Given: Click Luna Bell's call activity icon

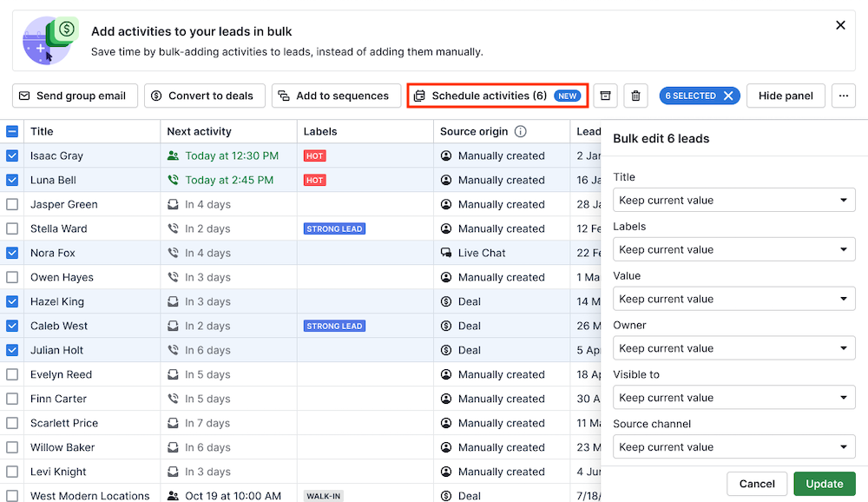Looking at the screenshot, I should pyautogui.click(x=174, y=181).
